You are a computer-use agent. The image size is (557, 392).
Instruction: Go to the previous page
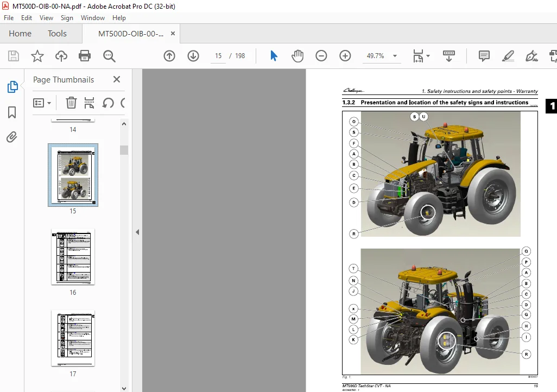coord(169,56)
